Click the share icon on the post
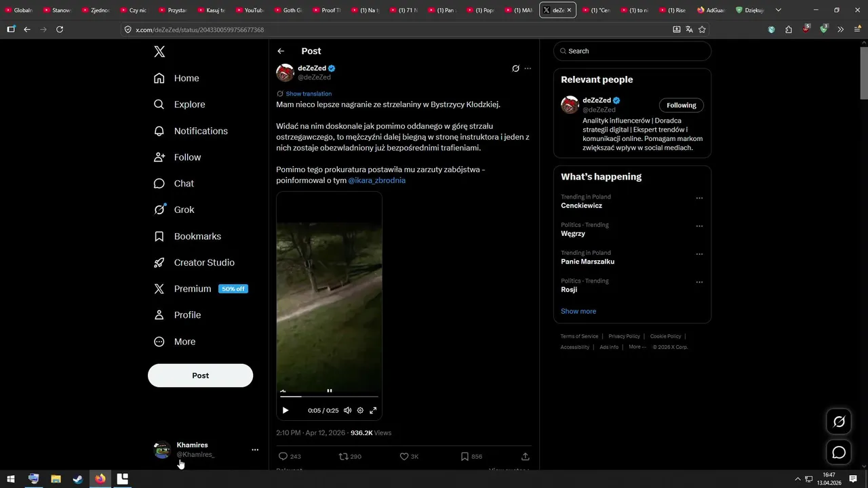Image resolution: width=868 pixels, height=488 pixels. [x=526, y=457]
